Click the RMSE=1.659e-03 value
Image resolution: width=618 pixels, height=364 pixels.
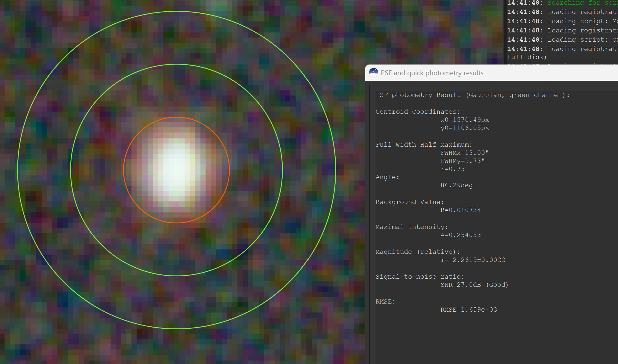pyautogui.click(x=469, y=310)
